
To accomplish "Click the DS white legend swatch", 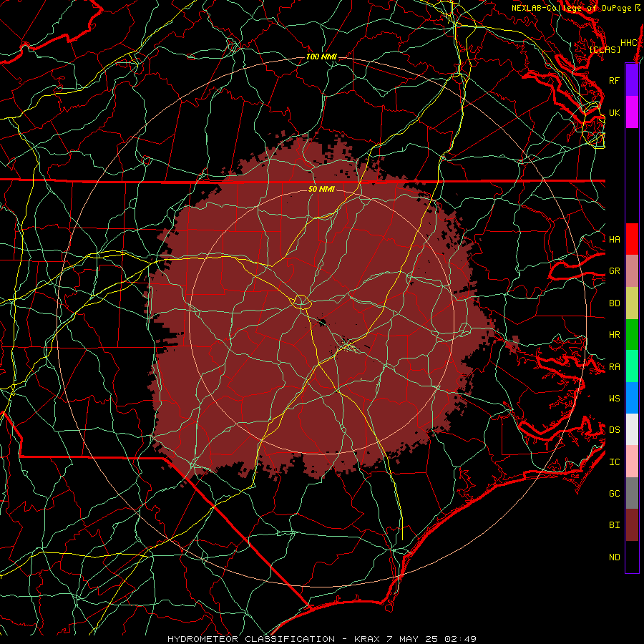I will tap(632, 429).
